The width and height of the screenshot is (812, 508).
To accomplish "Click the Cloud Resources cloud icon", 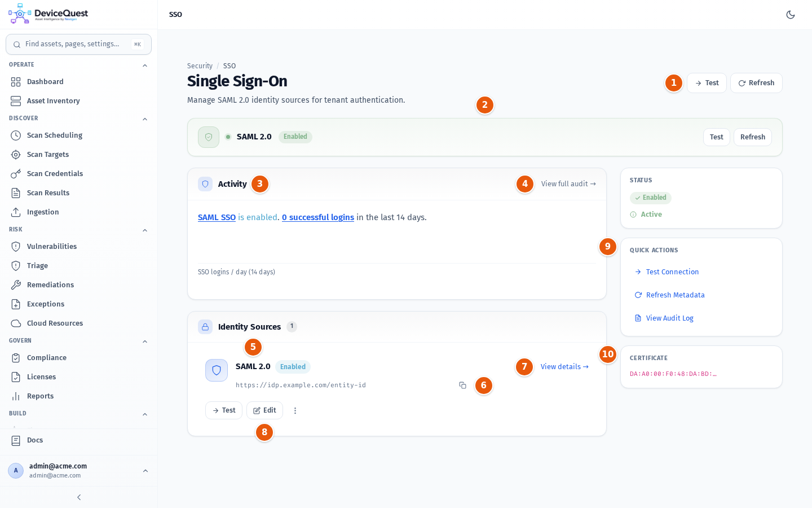I will (x=16, y=323).
